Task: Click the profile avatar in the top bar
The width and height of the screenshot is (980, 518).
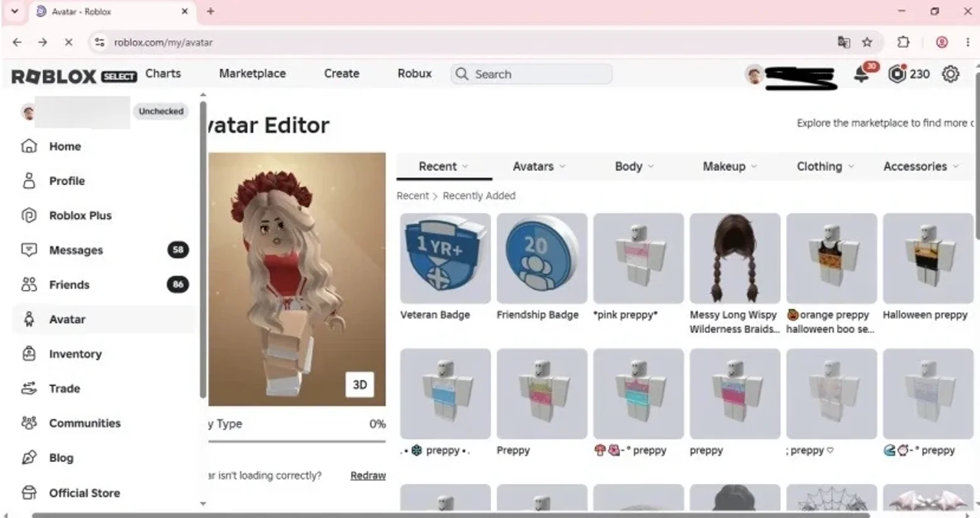Action: click(754, 75)
